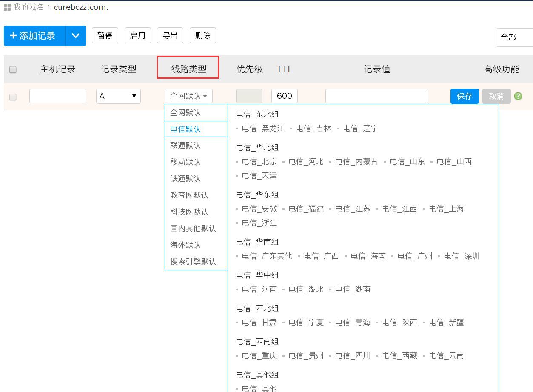
Task: Choose 电信_河北 line
Action: coord(306,162)
